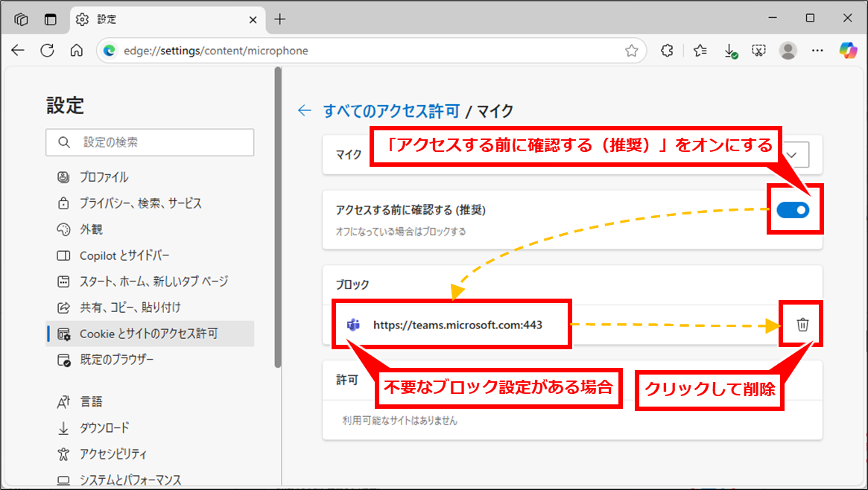Open the Extensions puzzle icon

[x=668, y=51]
